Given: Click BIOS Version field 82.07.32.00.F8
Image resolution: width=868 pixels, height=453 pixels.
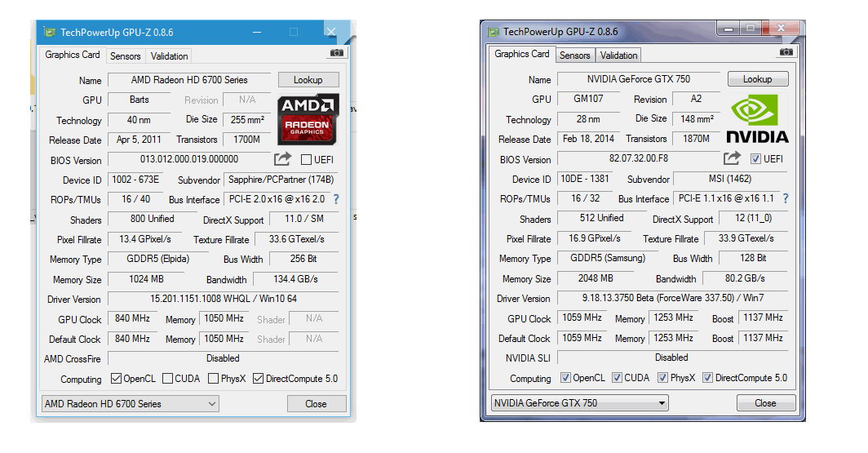Looking at the screenshot, I should tap(639, 158).
